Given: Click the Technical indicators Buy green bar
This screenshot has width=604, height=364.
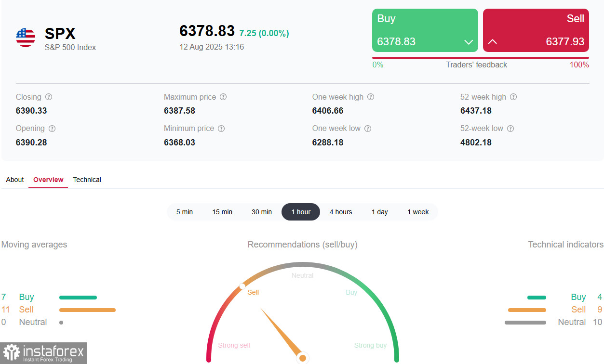Looking at the screenshot, I should pyautogui.click(x=537, y=298).
